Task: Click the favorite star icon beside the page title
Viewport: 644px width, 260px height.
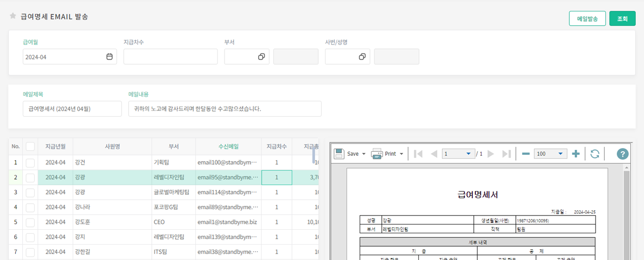Action: pos(13,16)
